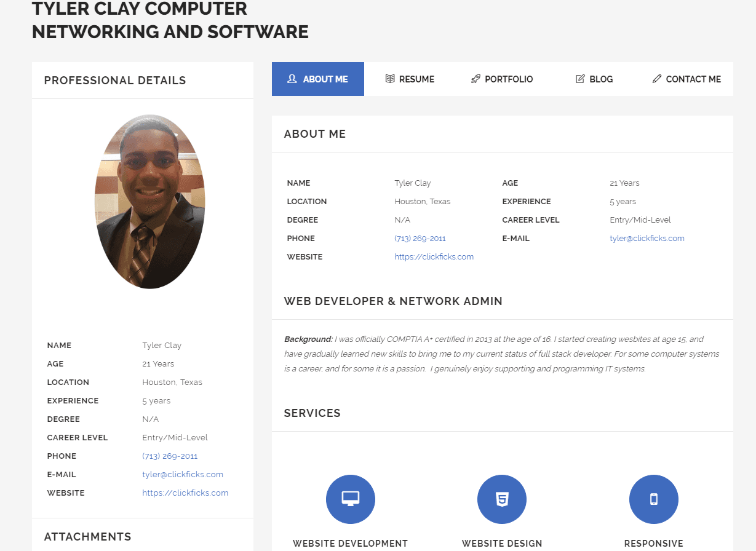Click tyler@clickficks.com in the About Me section

click(647, 239)
